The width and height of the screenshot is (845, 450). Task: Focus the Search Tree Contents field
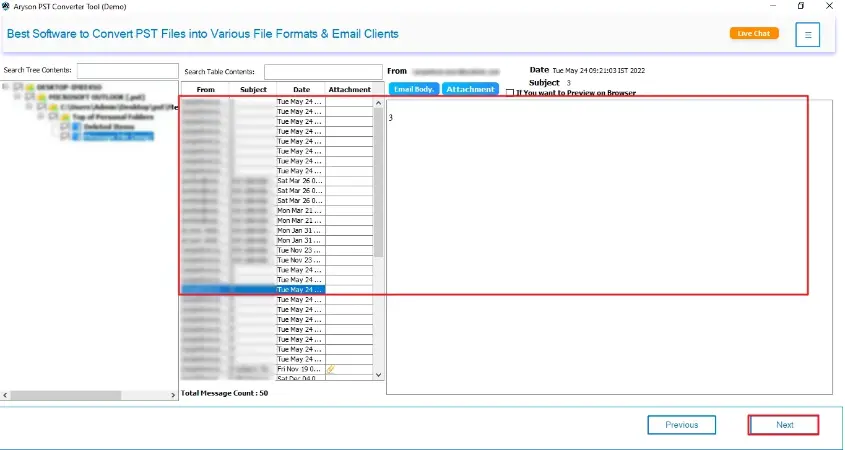pos(128,71)
